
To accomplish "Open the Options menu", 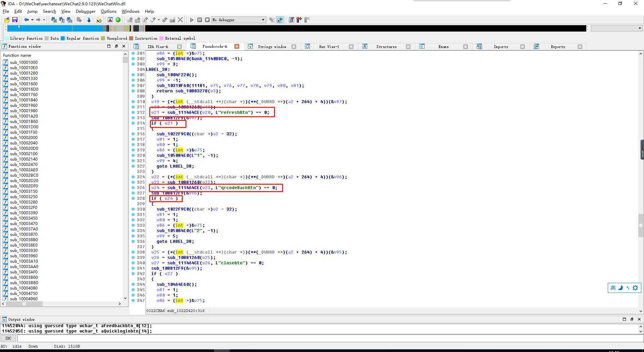I will click(x=108, y=11).
